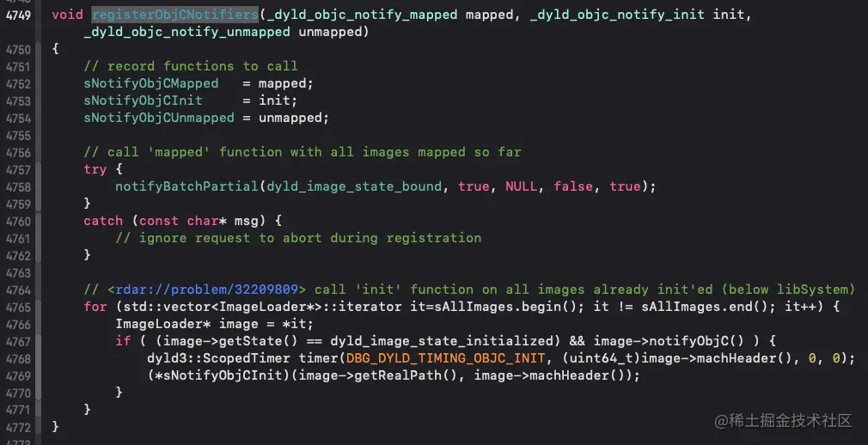This screenshot has width=868, height=445.
Task: Click the false argument in notifyBatchPartial
Action: [x=573, y=186]
